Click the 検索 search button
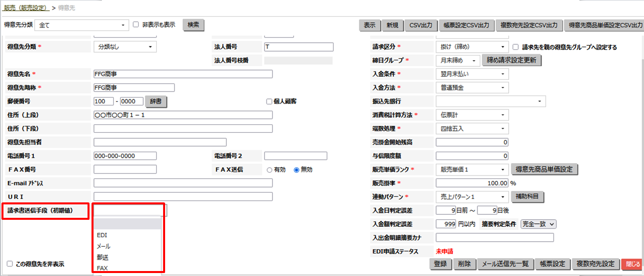 (x=193, y=25)
